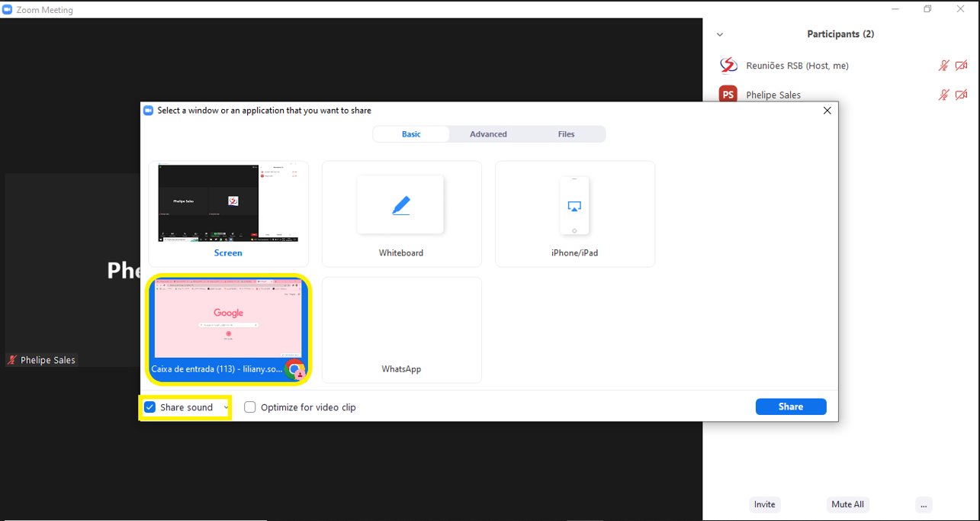Uncheck the Share sound checkbox

(150, 407)
